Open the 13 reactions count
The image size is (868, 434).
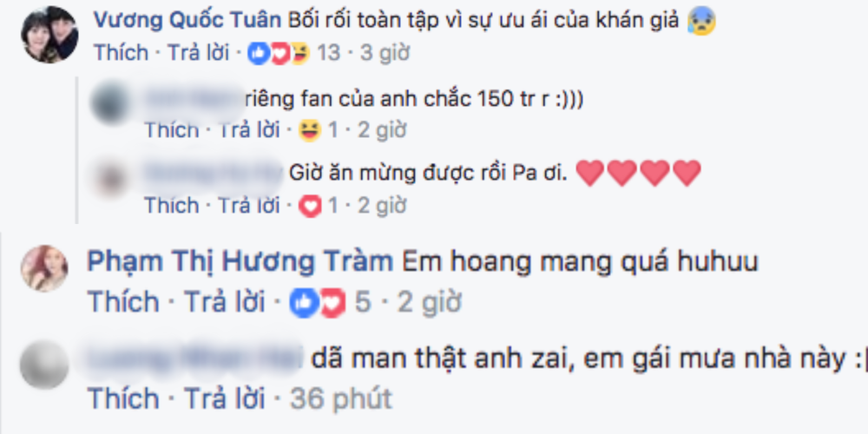coord(328,53)
